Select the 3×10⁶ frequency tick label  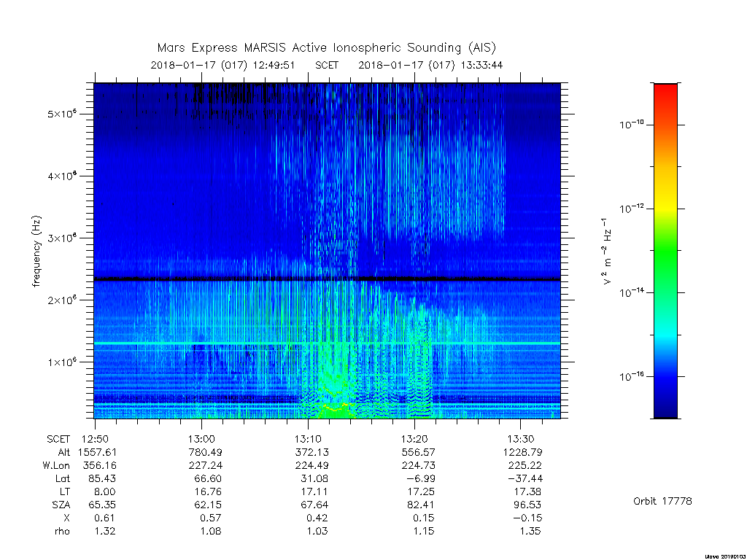tap(62, 238)
